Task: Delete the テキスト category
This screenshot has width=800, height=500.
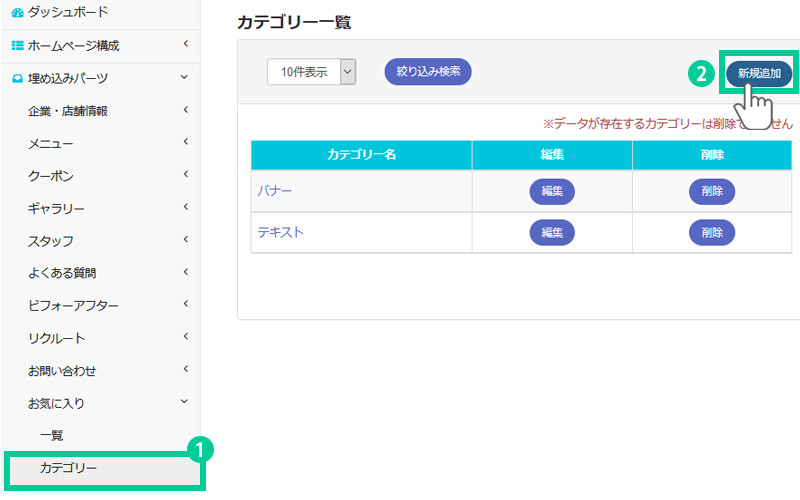Action: tap(712, 232)
